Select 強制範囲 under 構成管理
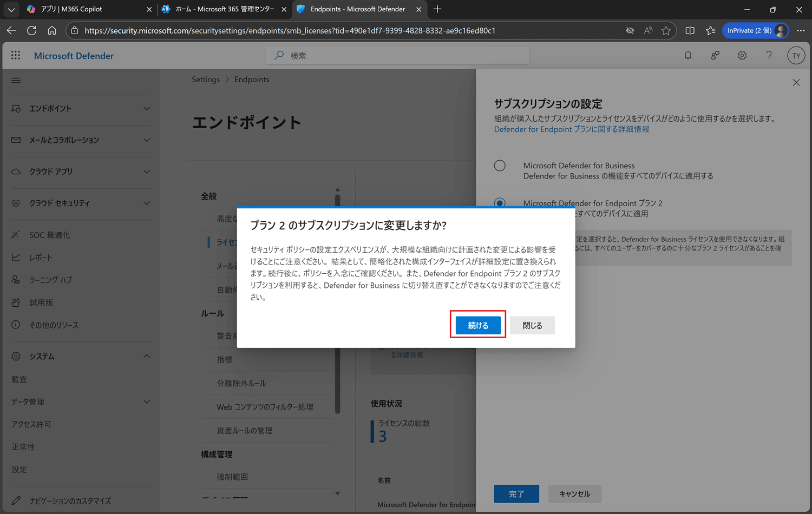812x514 pixels. (x=232, y=477)
